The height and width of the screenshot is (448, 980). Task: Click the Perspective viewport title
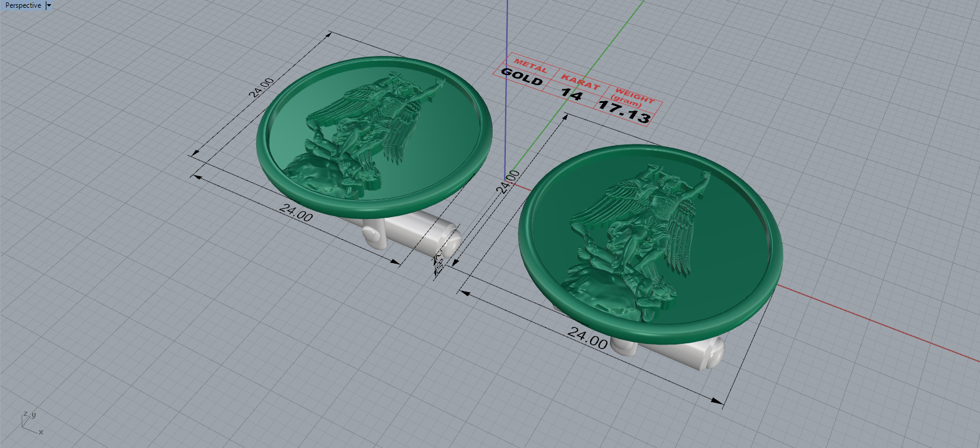[x=23, y=5]
